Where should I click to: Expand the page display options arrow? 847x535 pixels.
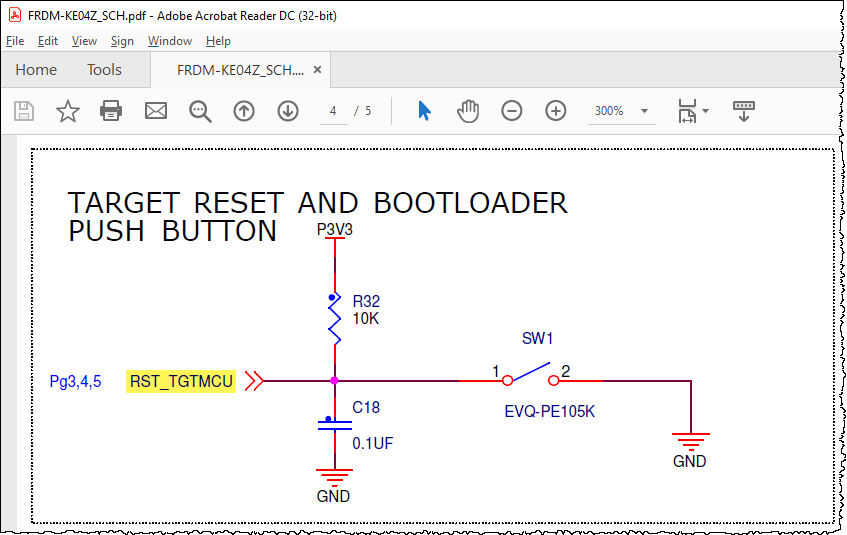pos(705,111)
